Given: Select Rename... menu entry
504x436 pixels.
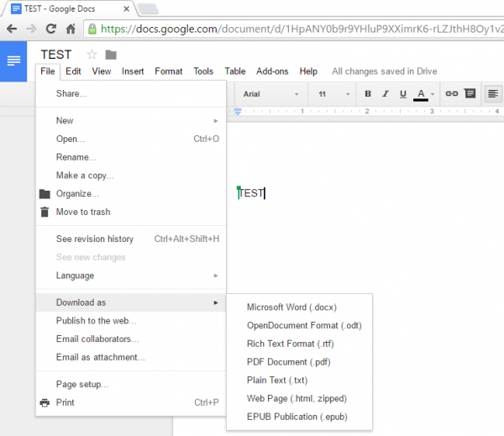Looking at the screenshot, I should (x=131, y=157).
